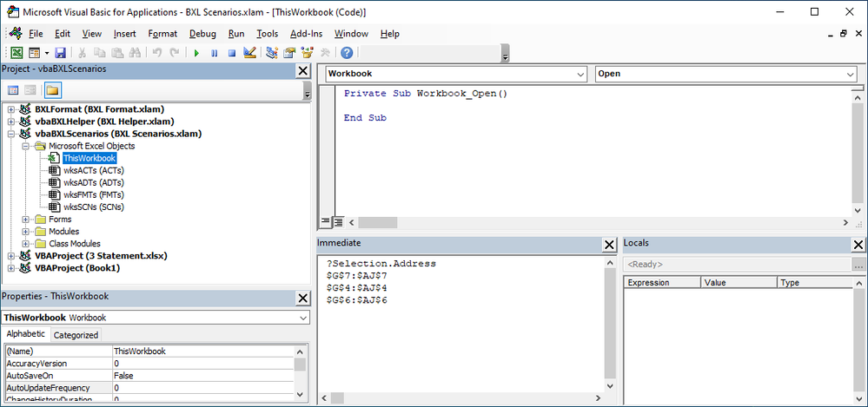This screenshot has height=407, width=868.
Task: Open the Help menu
Action: (390, 34)
